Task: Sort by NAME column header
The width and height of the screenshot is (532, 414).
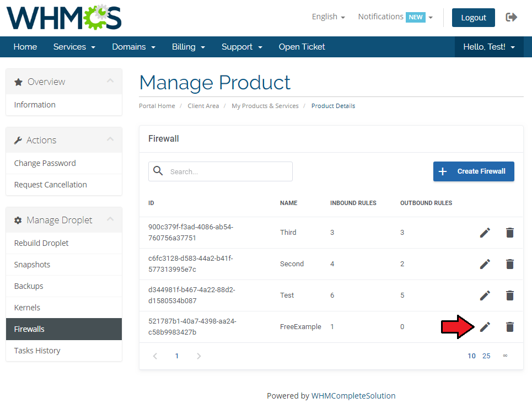Action: point(288,203)
